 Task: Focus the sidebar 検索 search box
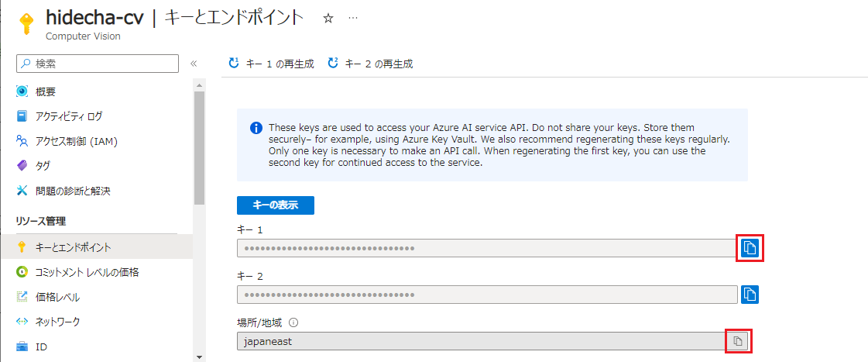(x=98, y=64)
